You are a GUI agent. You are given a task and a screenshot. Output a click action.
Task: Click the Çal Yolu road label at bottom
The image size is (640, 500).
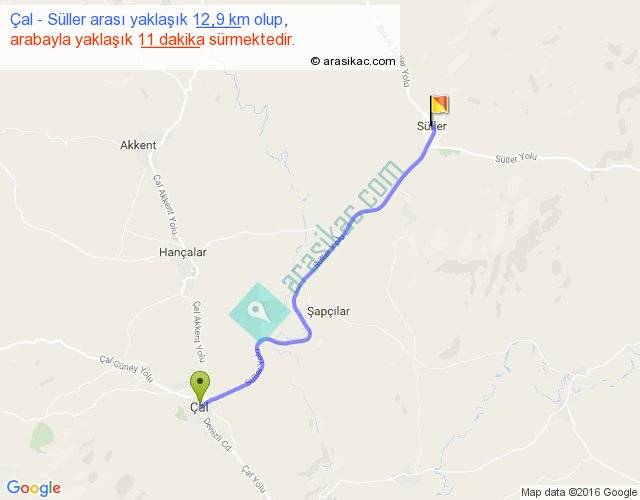[x=253, y=479]
